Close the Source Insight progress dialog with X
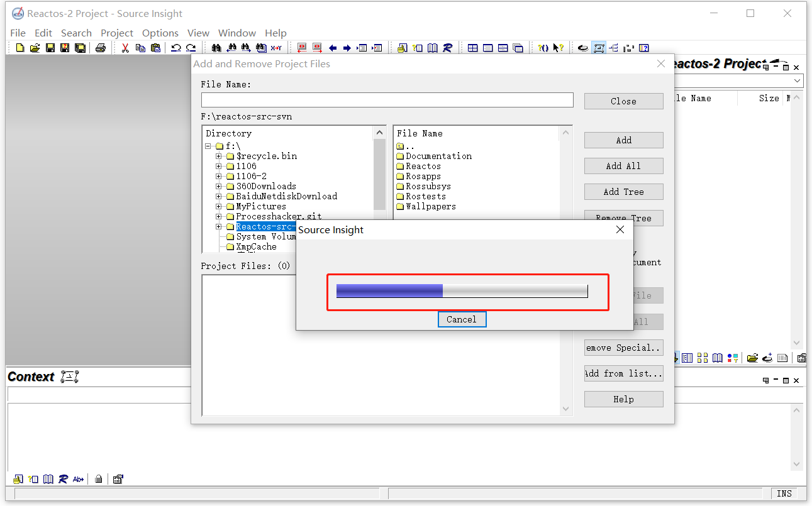The width and height of the screenshot is (812, 506). click(x=620, y=229)
